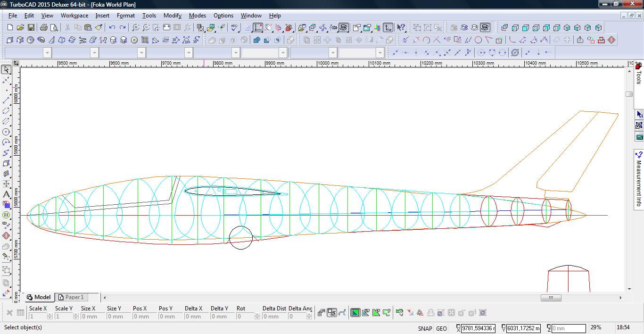Viewport: 644px width, 334px height.
Task: Open the Tools side palette
Action: click(x=639, y=75)
